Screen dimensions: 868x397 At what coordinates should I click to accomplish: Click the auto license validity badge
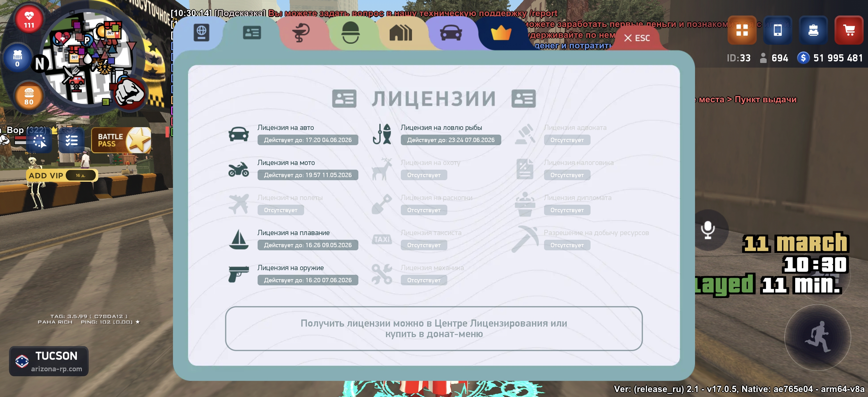(307, 140)
